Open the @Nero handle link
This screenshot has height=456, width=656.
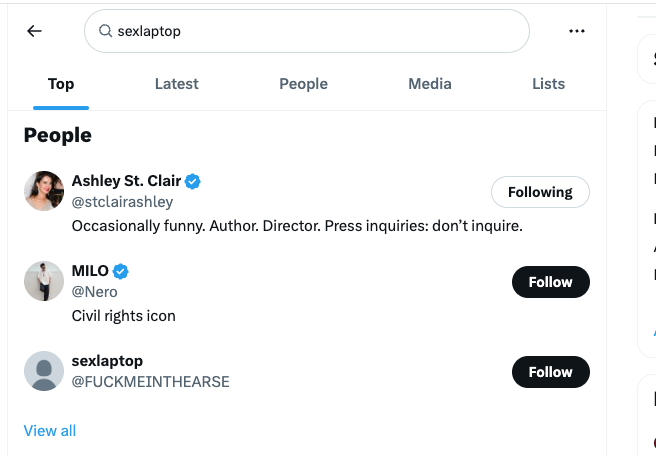click(x=94, y=292)
